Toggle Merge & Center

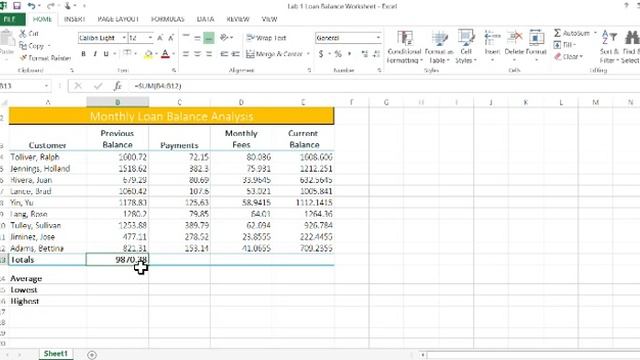pyautogui.click(x=274, y=54)
